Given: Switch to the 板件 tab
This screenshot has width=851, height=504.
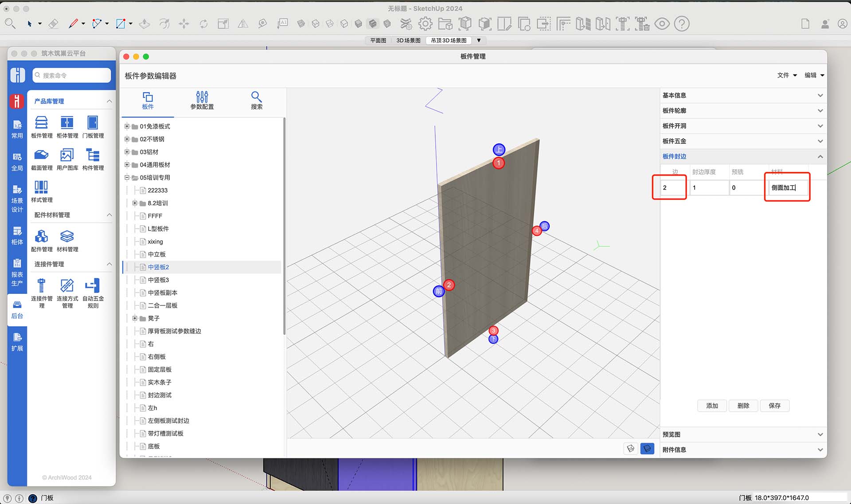Looking at the screenshot, I should tap(148, 101).
